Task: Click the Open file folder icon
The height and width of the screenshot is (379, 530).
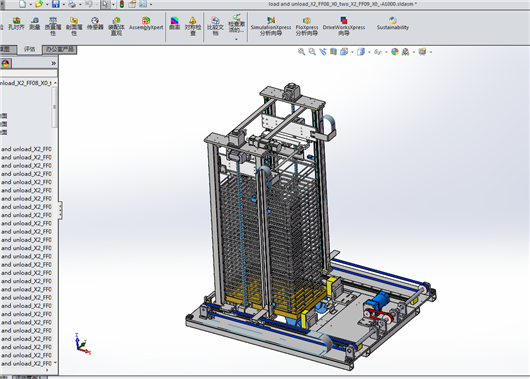Action: (x=39, y=4)
